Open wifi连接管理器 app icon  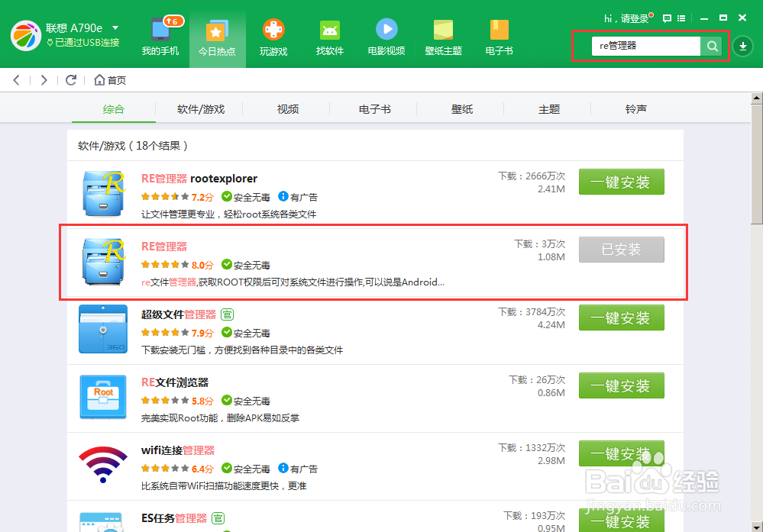tap(103, 464)
